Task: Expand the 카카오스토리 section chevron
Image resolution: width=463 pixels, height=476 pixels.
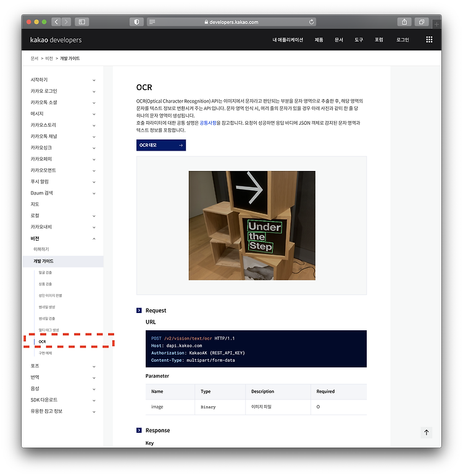Action: click(x=94, y=125)
